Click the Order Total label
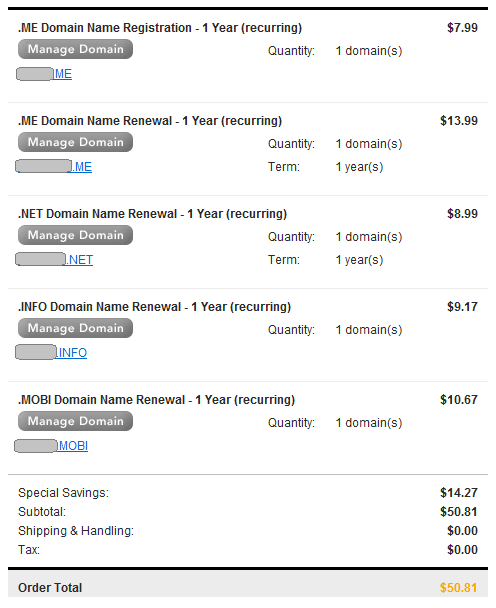496x608 pixels. pyautogui.click(x=50, y=588)
